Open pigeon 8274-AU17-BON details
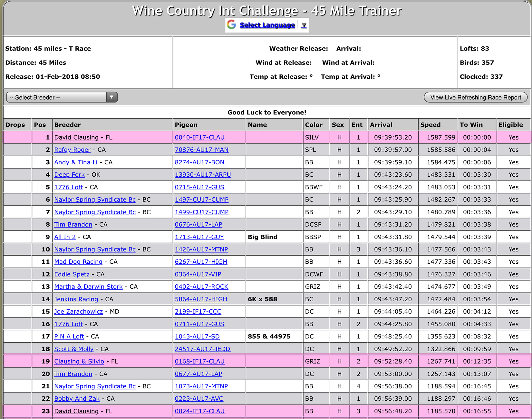 tap(199, 162)
